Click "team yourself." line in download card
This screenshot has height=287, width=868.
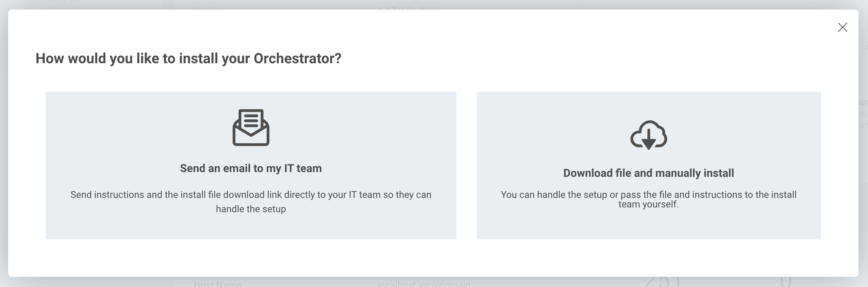[648, 204]
